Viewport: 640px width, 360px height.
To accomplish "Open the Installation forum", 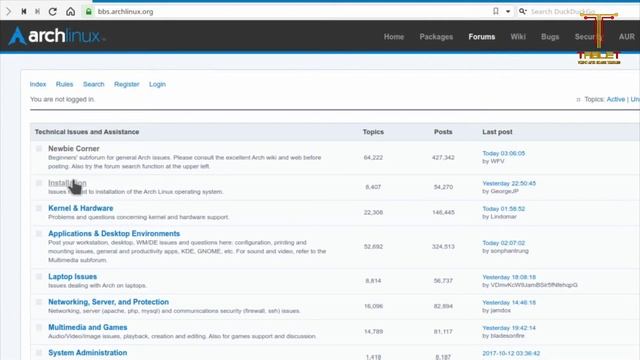I will pyautogui.click(x=67, y=183).
